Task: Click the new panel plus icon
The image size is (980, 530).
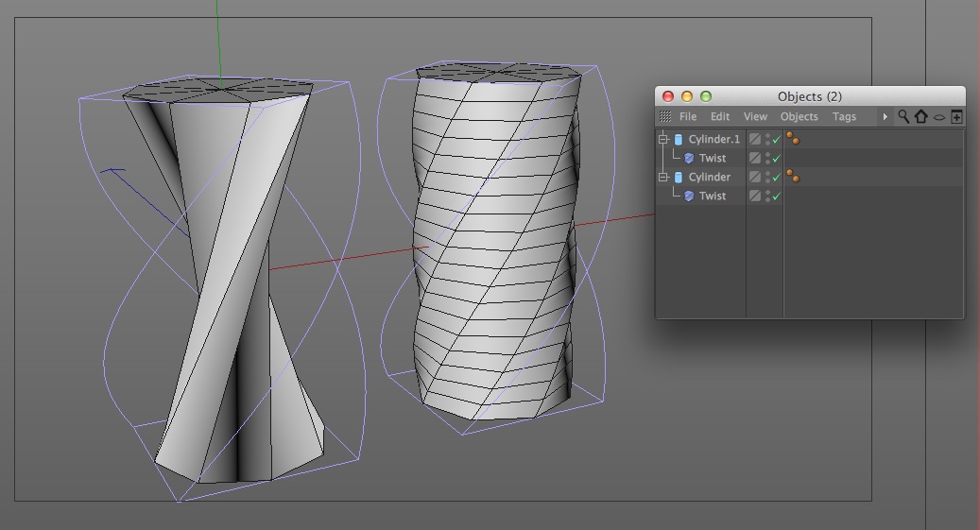Action: [956, 116]
